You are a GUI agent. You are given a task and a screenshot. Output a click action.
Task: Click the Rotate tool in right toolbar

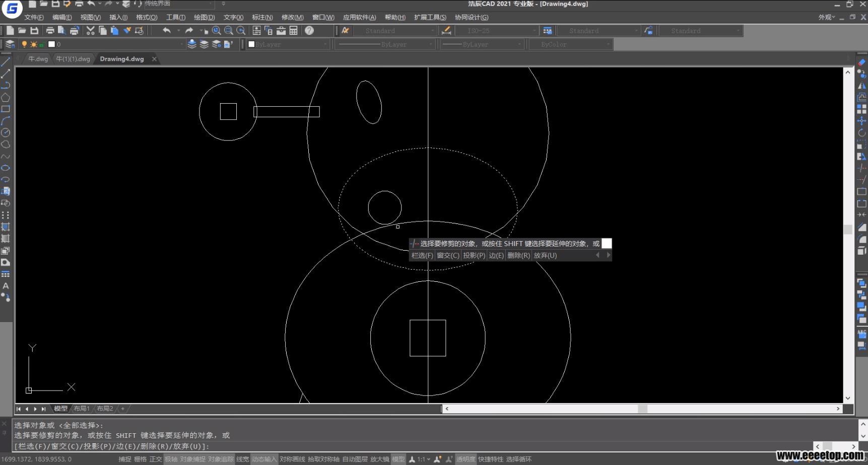(x=862, y=132)
